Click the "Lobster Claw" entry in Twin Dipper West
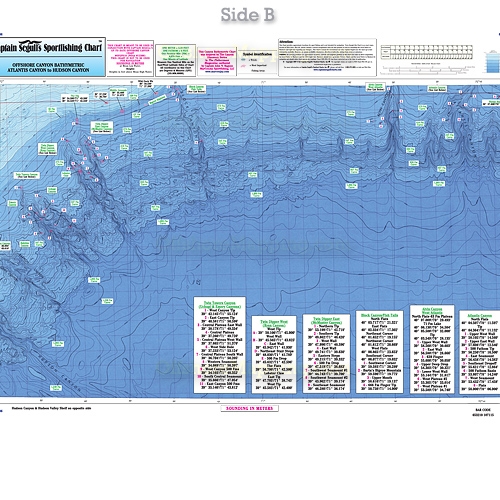This screenshot has width=500, height=500. pos(275,373)
